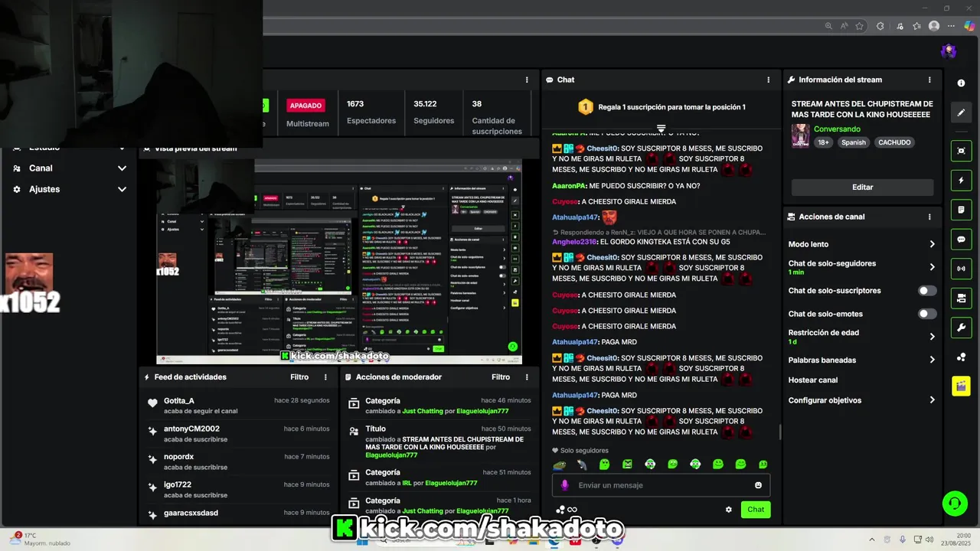Open the chat bubble icon in right sidebar
This screenshot has width=980, height=551.
[962, 240]
